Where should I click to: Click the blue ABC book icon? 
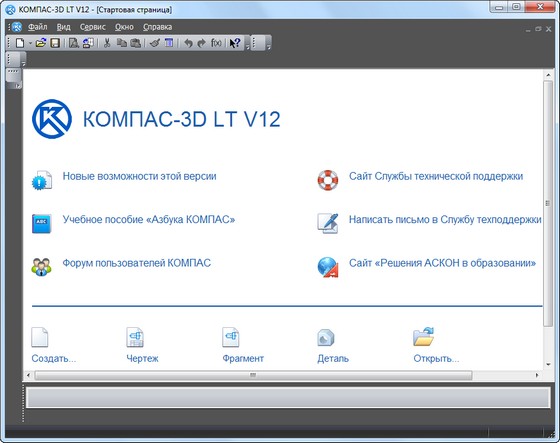(42, 223)
